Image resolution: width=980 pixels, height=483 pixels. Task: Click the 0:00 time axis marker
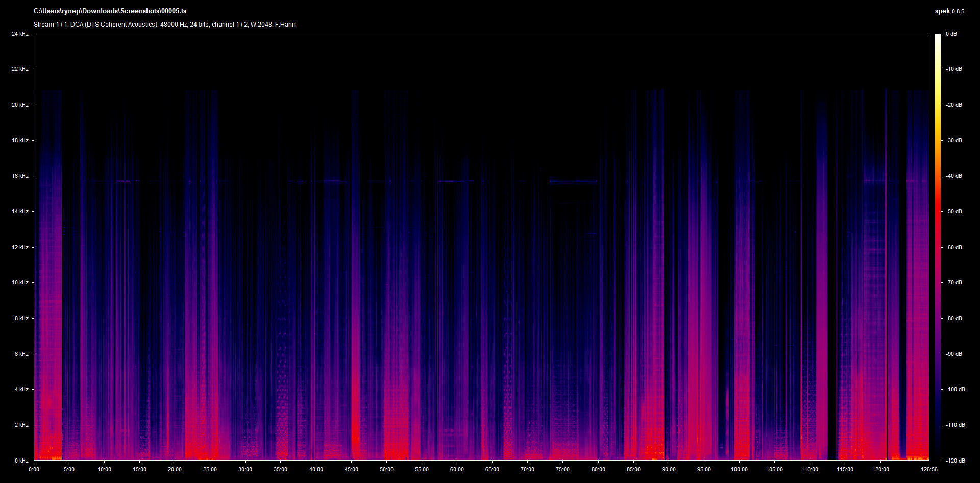[34, 469]
